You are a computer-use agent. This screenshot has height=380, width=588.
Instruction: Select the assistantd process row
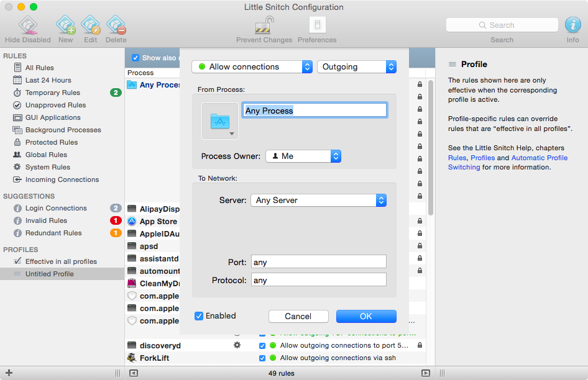point(159,258)
